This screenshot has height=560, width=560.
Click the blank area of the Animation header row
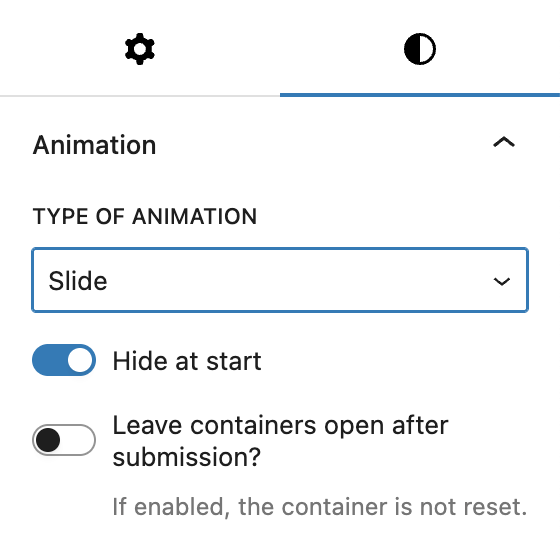tap(321, 145)
